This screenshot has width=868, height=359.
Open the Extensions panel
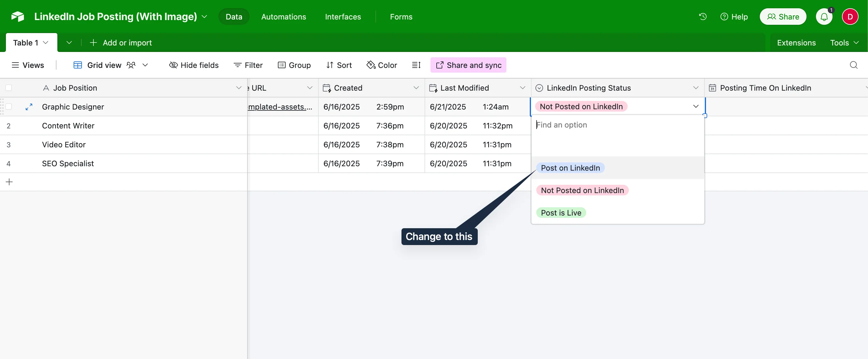[796, 43]
